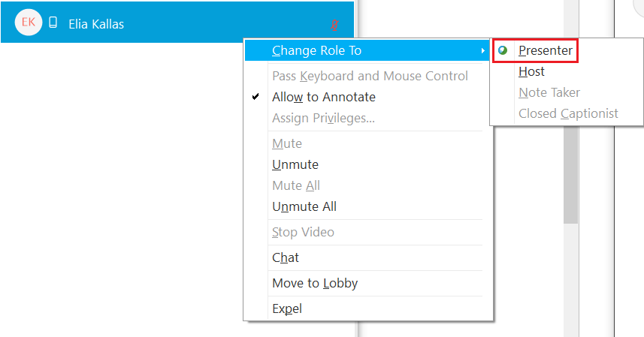Select the Elia Kallas participant name
The image size is (644, 337).
(x=96, y=24)
